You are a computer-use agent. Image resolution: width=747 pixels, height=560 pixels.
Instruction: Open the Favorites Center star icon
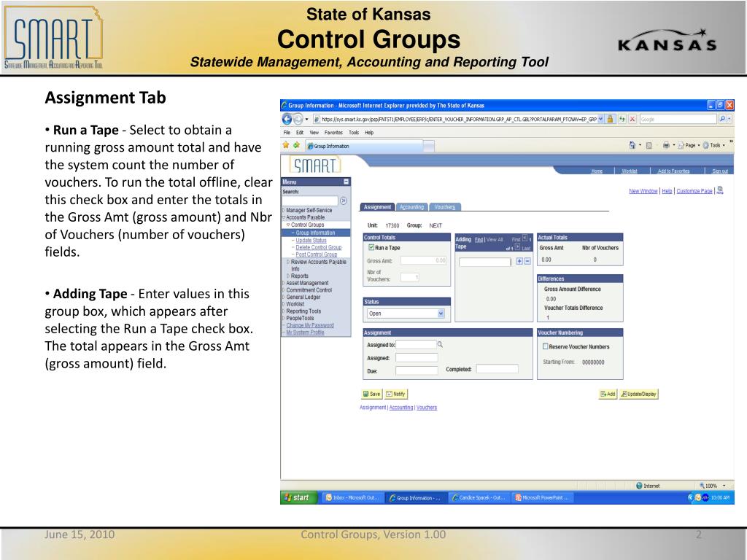coord(286,145)
